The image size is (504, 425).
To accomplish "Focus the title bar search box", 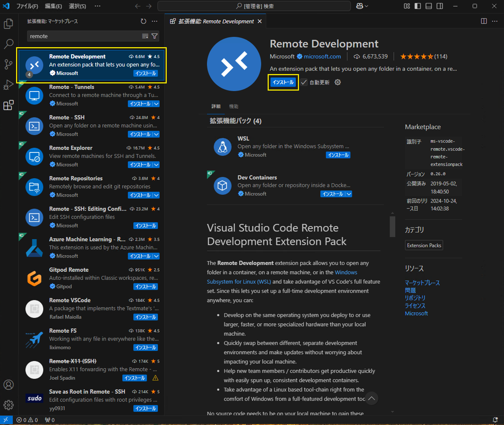I will click(x=254, y=6).
